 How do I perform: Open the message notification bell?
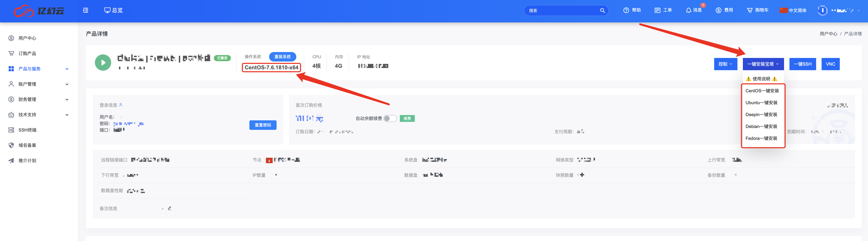[x=688, y=10]
